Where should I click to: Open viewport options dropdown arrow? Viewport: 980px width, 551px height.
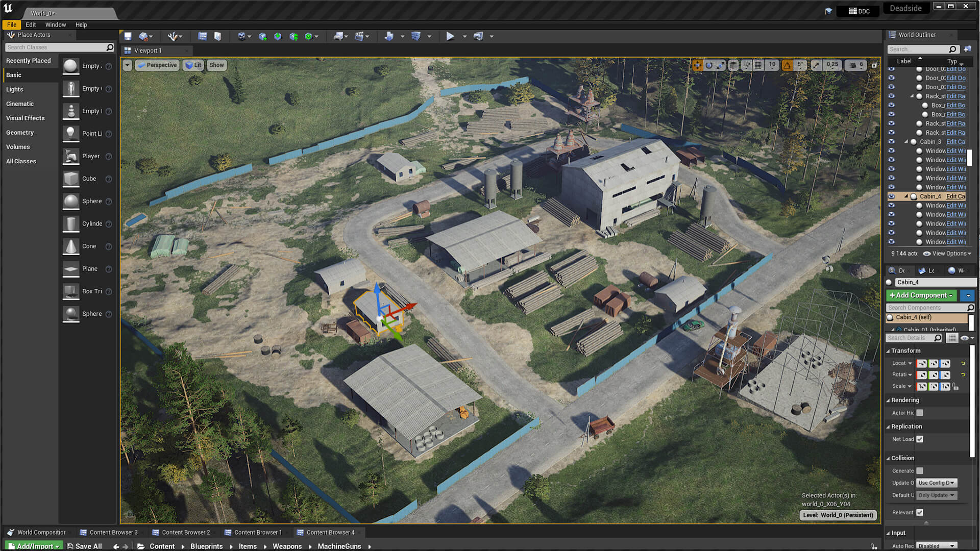[127, 65]
